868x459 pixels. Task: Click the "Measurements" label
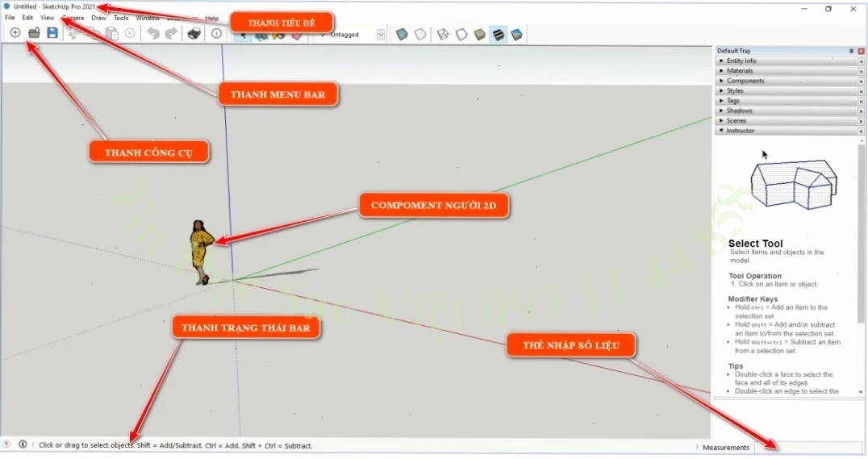726,448
